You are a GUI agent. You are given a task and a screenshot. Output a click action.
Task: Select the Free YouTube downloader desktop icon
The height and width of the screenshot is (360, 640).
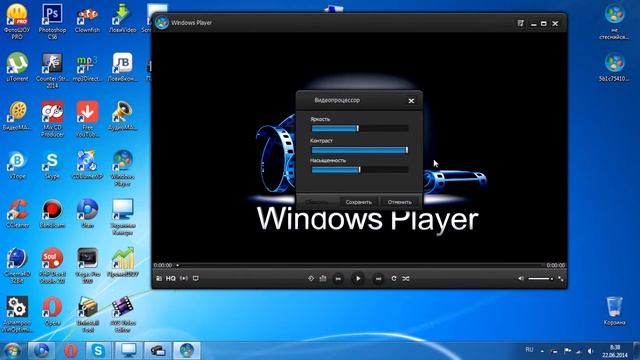coord(87,119)
